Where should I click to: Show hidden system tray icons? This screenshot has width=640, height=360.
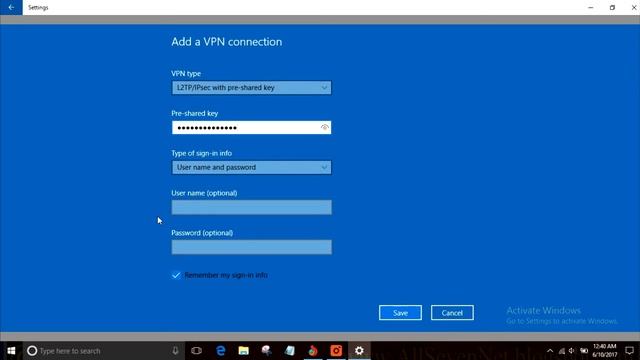550,351
